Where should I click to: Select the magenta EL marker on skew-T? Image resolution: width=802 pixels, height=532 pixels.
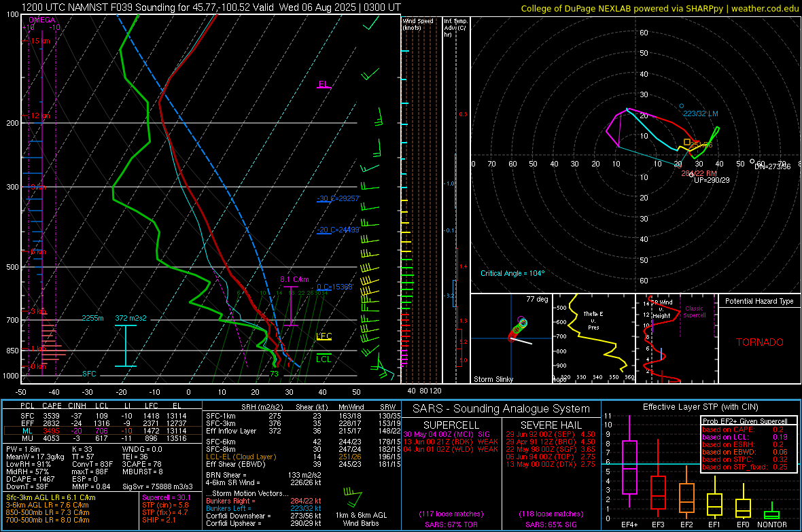[x=324, y=84]
